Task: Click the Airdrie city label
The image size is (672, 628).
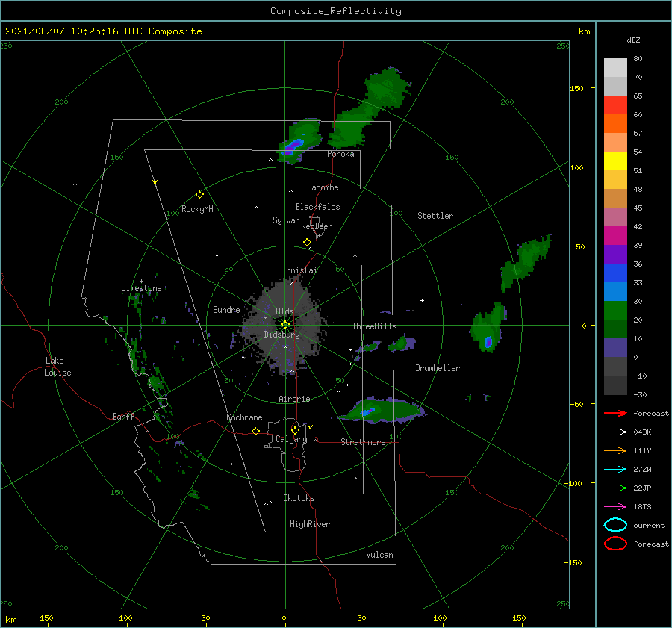Action: [x=294, y=399]
